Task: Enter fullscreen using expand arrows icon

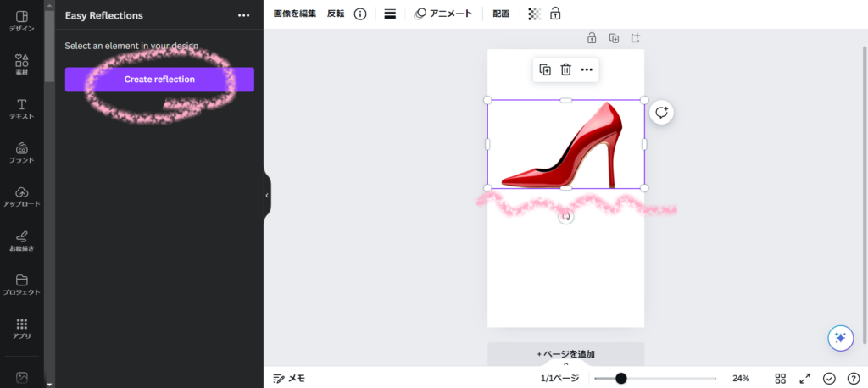Action: (805, 379)
